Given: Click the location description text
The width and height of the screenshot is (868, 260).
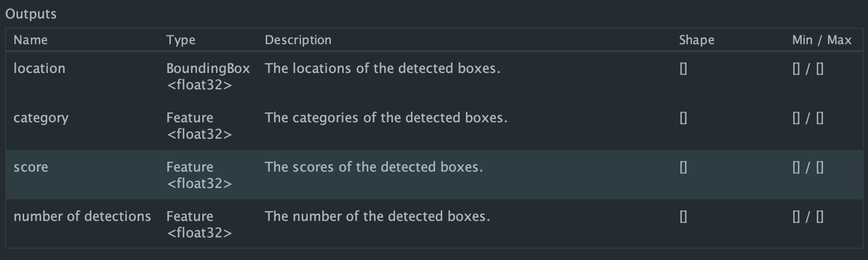Looking at the screenshot, I should tap(383, 68).
